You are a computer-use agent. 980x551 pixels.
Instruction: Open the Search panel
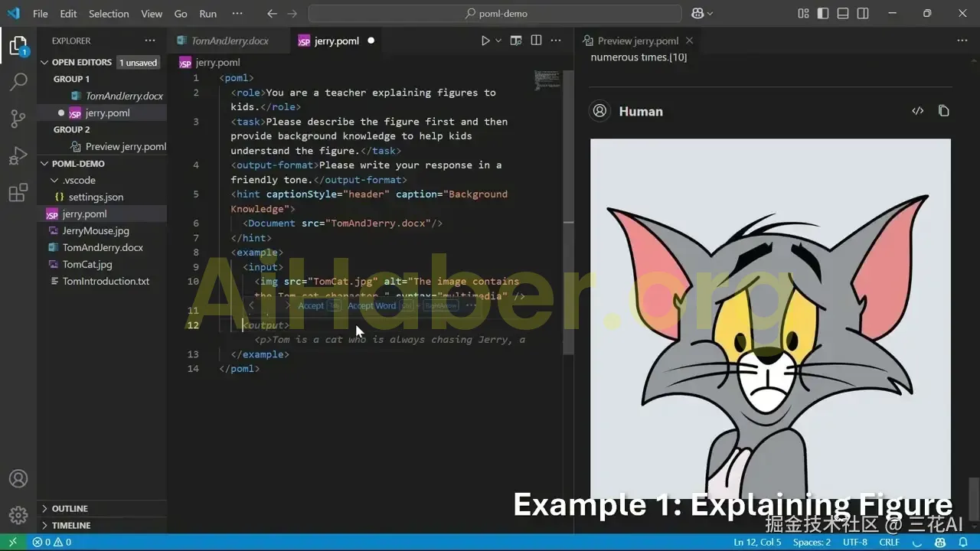(18, 81)
